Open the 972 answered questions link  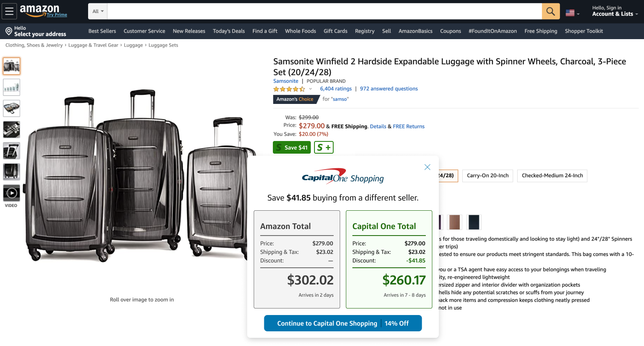(389, 89)
